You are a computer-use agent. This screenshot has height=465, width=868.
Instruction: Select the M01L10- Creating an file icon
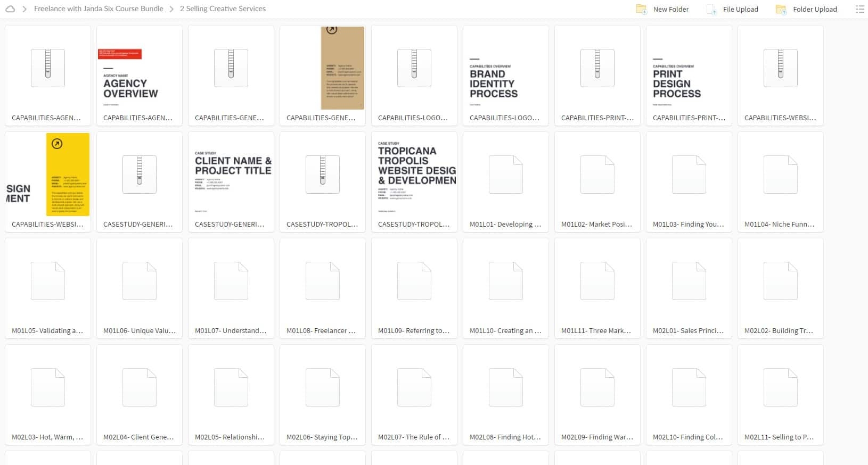click(506, 281)
